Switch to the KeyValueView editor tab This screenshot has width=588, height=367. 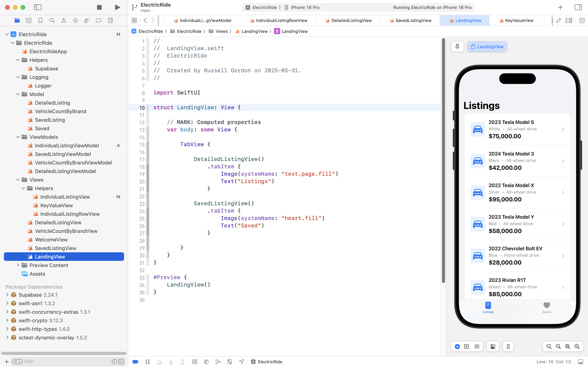pos(519,20)
